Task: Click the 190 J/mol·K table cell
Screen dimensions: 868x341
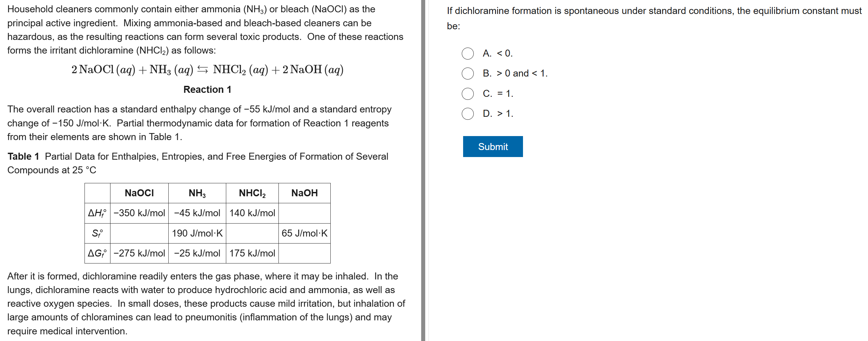Action: point(197,233)
